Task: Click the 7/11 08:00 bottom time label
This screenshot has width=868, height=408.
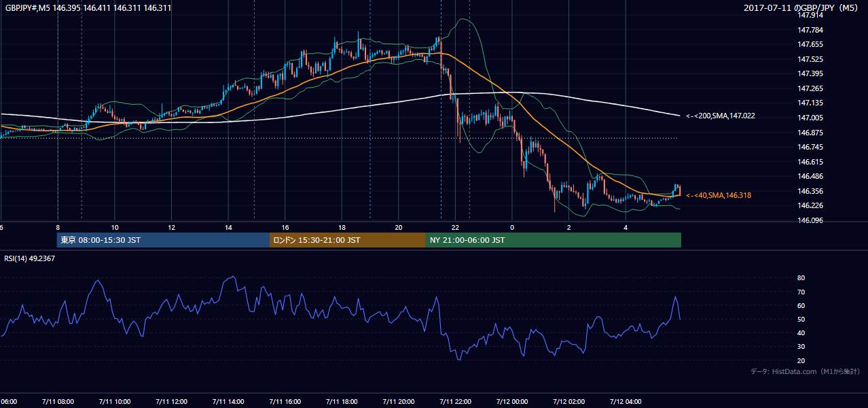Action: tap(57, 401)
